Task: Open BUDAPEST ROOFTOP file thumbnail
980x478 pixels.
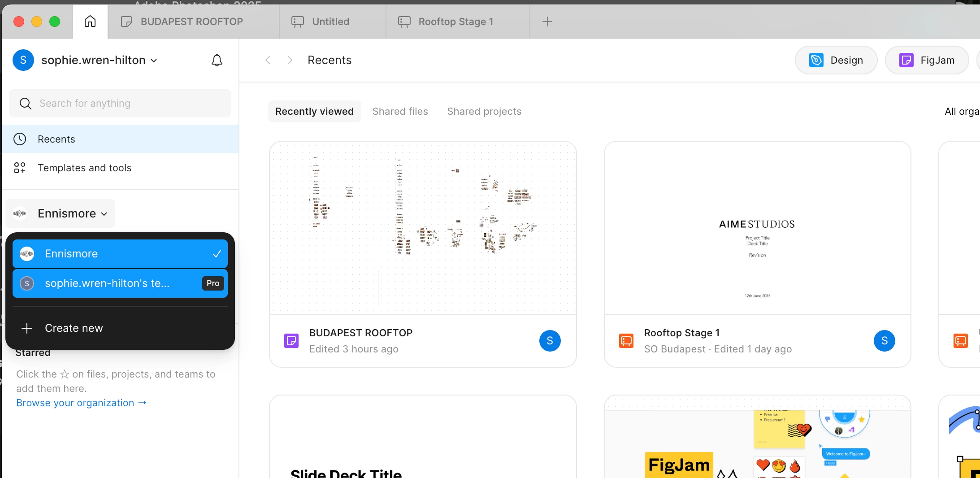Action: click(x=423, y=228)
